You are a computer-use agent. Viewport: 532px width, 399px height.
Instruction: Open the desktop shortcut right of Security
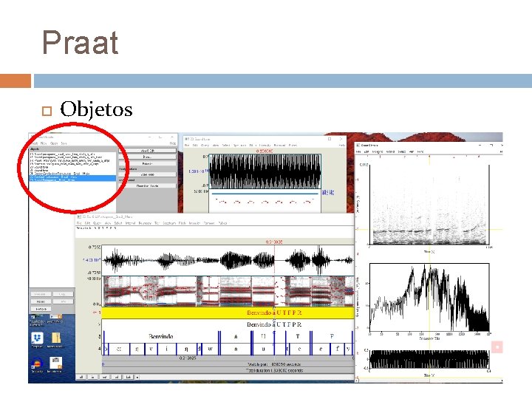(x=55, y=364)
